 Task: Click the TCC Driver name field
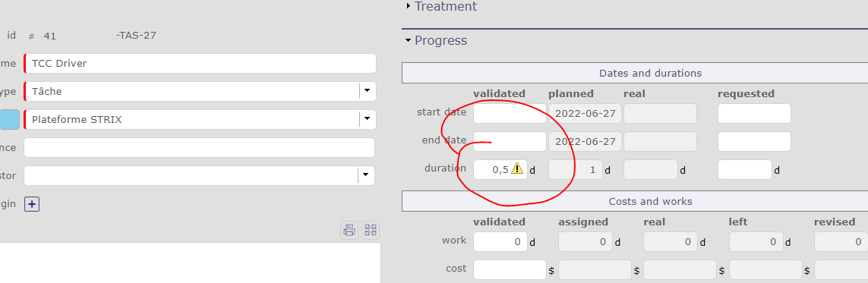(x=200, y=64)
